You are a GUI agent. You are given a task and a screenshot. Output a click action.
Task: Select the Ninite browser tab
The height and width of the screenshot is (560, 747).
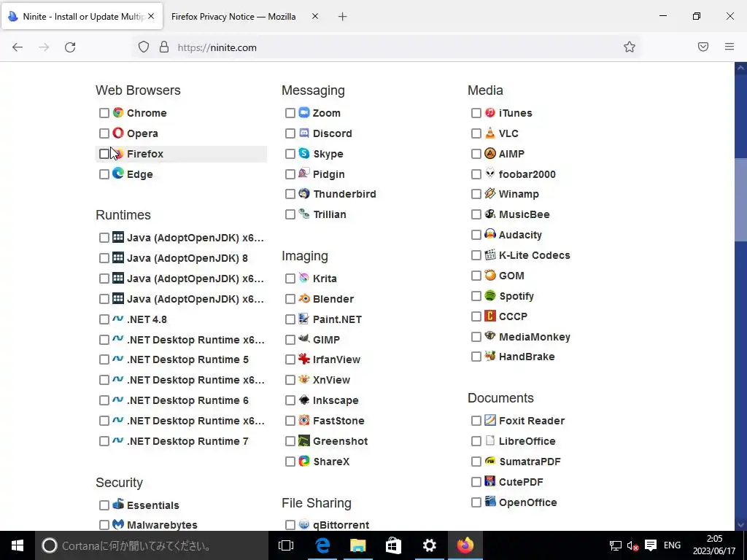coord(82,17)
